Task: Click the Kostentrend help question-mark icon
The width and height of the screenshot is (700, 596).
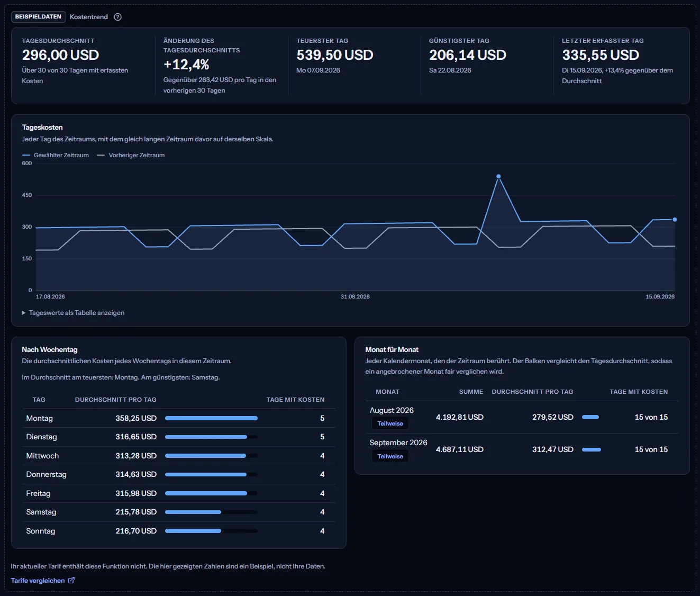Action: [x=118, y=17]
